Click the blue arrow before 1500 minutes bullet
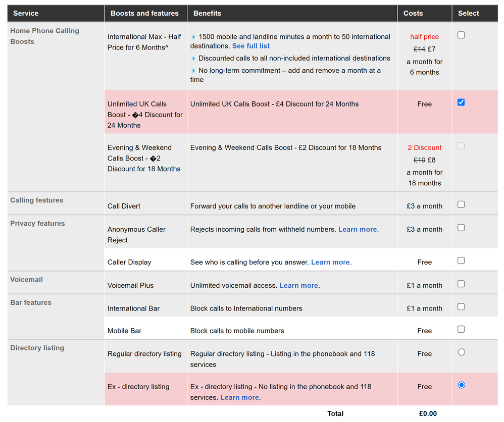 point(193,37)
